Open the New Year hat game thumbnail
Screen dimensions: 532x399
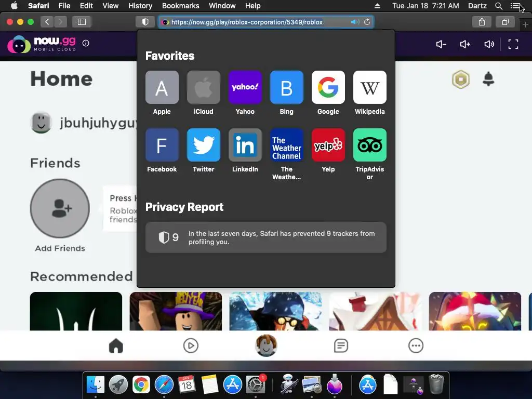click(176, 311)
